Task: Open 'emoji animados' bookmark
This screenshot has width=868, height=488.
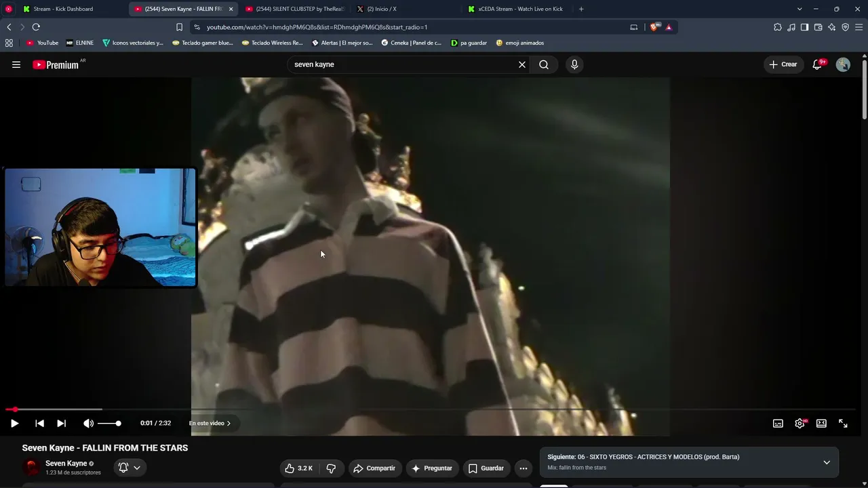Action: pyautogui.click(x=520, y=43)
